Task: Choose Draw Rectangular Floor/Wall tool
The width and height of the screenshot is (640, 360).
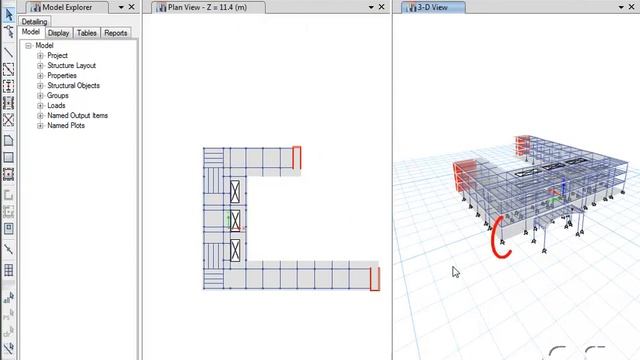Action: [9, 158]
